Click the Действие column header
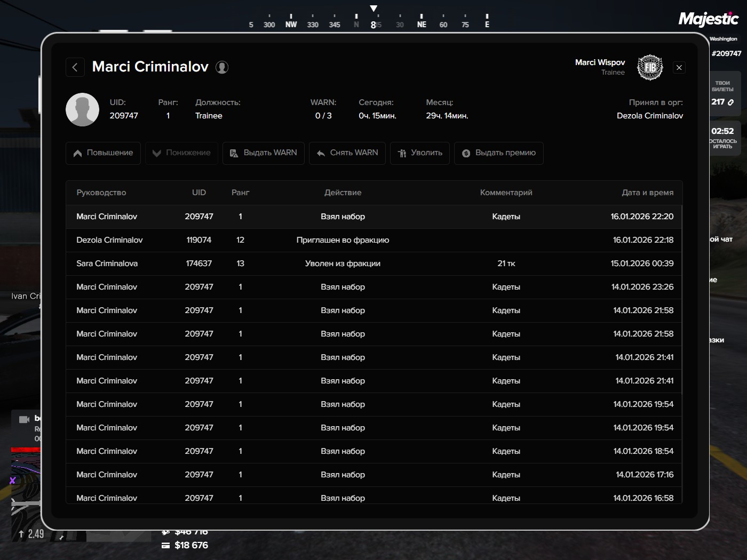Screen dimensions: 747x560 [343, 193]
